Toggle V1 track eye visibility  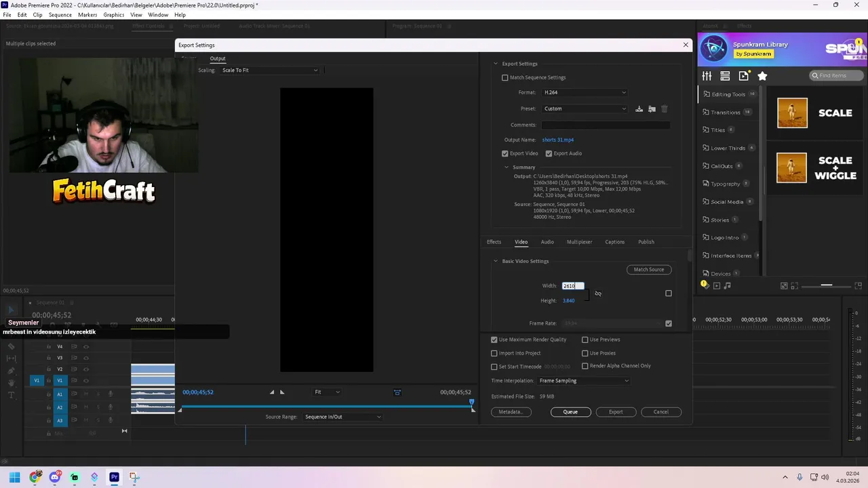86,380
